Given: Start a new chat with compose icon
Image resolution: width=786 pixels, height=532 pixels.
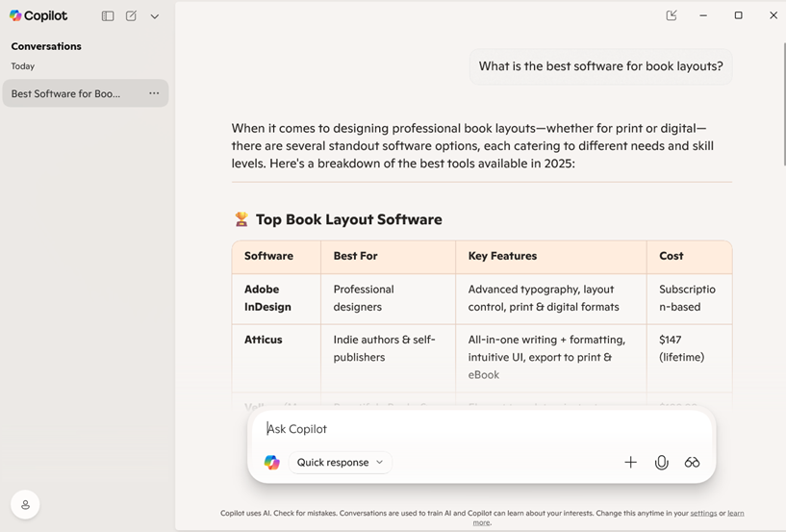Looking at the screenshot, I should pyautogui.click(x=131, y=16).
